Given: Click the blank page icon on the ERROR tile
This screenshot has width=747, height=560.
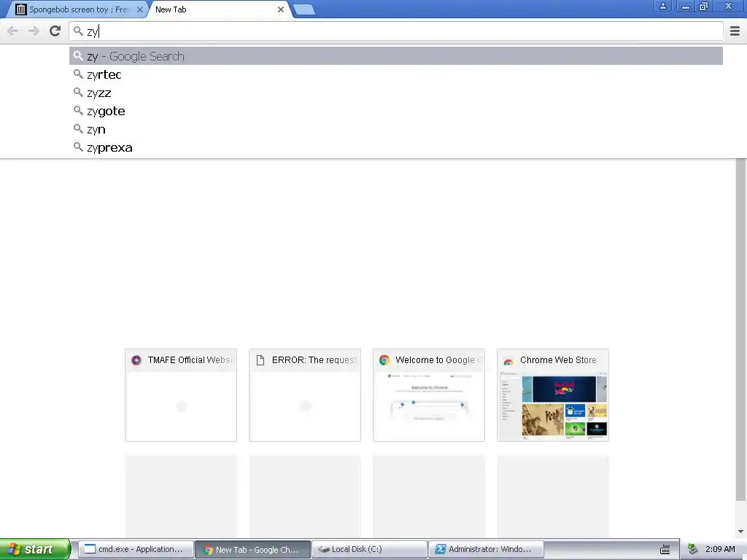Looking at the screenshot, I should 260,360.
